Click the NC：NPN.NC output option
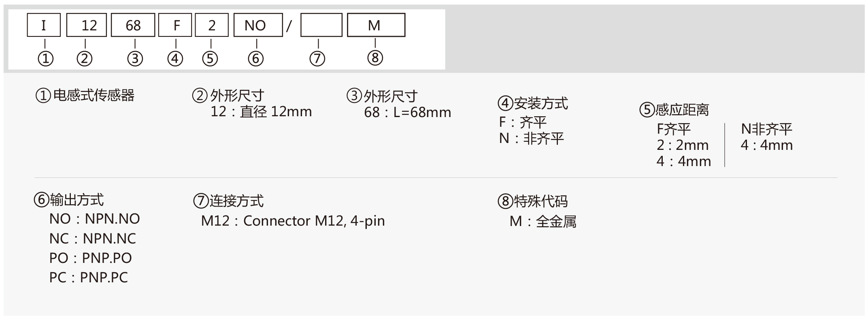Viewport: 868px width, 320px height. click(93, 239)
